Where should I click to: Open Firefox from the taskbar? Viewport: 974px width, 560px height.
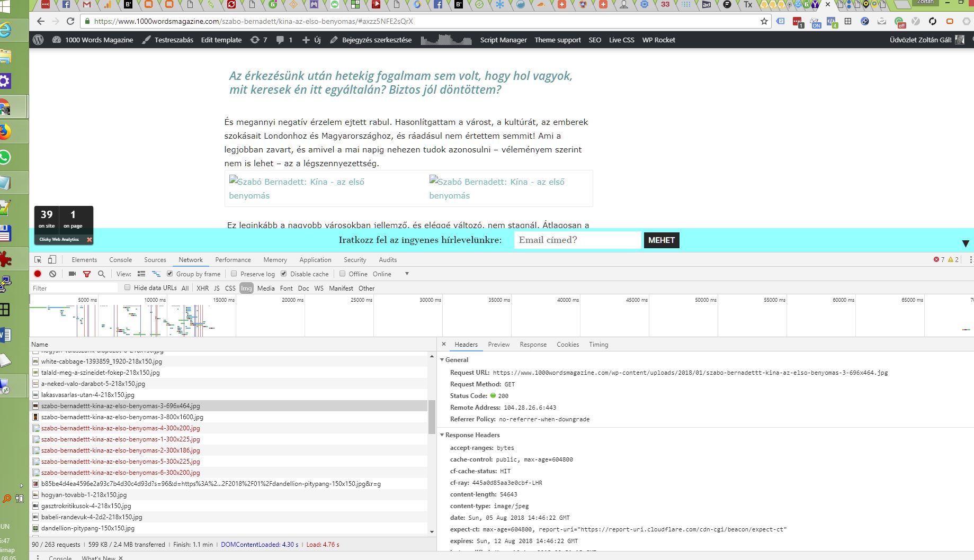5,131
